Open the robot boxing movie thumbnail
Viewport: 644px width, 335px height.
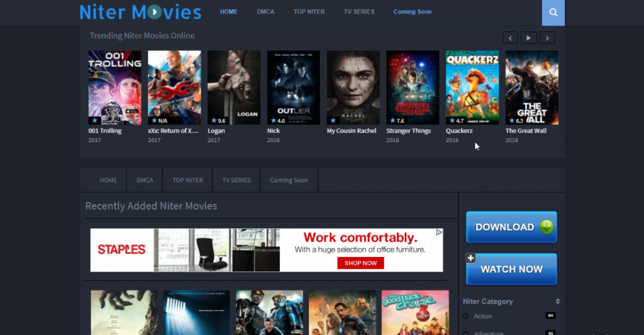click(269, 313)
